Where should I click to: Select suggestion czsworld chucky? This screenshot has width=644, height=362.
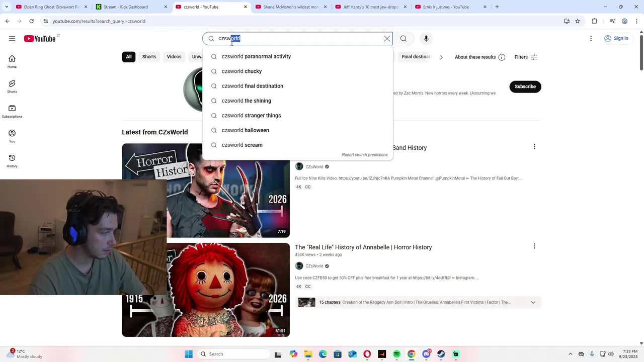pyautogui.click(x=297, y=71)
